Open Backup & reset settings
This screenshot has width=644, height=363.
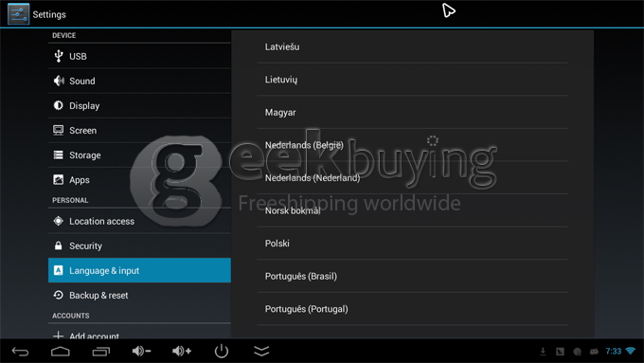point(139,295)
